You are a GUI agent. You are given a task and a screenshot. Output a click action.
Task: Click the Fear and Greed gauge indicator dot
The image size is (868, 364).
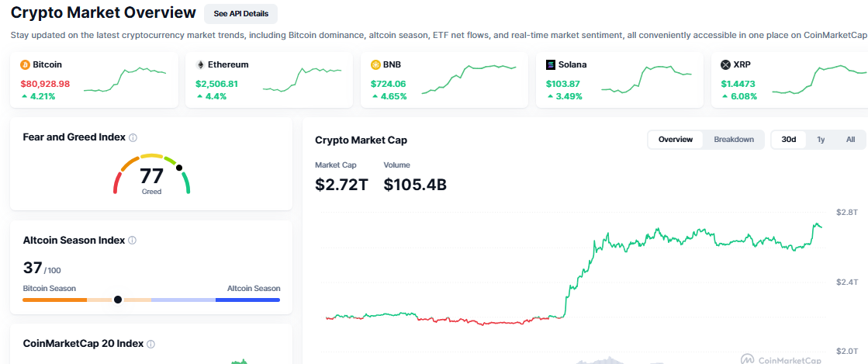click(179, 168)
